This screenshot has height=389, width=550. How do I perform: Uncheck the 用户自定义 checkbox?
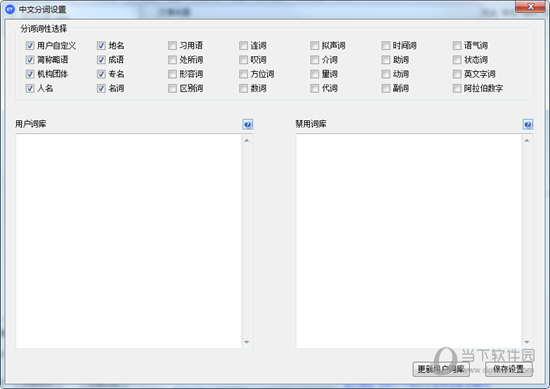30,46
